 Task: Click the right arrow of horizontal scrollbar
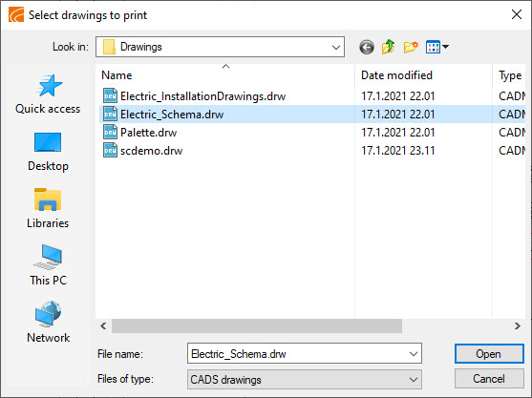(x=517, y=326)
